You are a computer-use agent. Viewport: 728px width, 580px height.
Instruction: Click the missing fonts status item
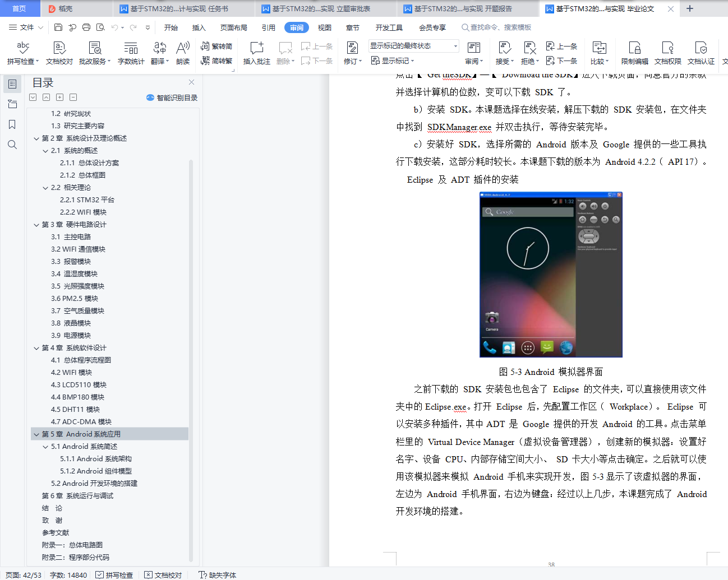pyautogui.click(x=218, y=575)
